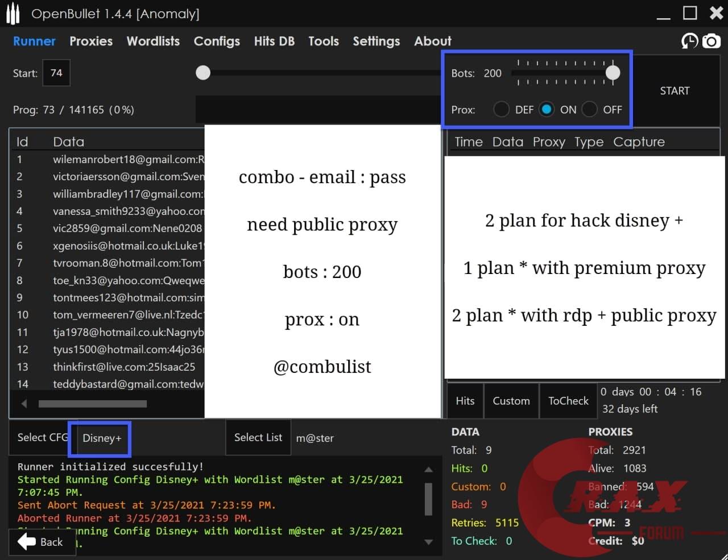Go to the Configs tab
The width and height of the screenshot is (728, 560).
click(217, 42)
